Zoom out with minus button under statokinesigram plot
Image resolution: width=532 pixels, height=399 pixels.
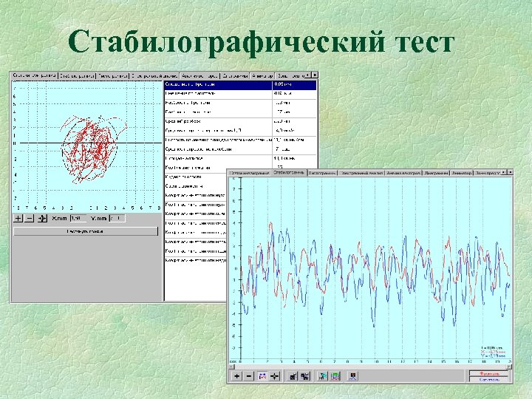coord(30,218)
